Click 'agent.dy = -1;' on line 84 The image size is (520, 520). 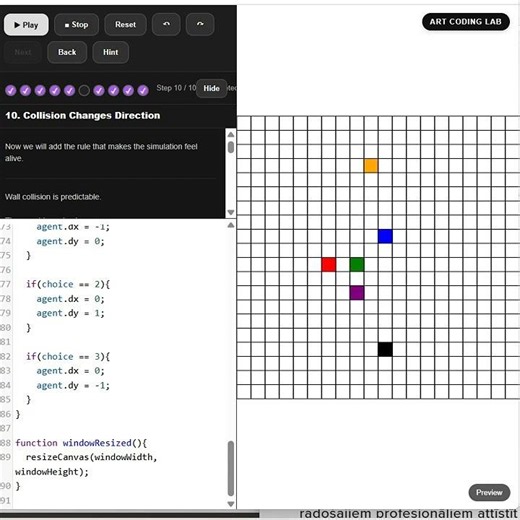coord(73,385)
